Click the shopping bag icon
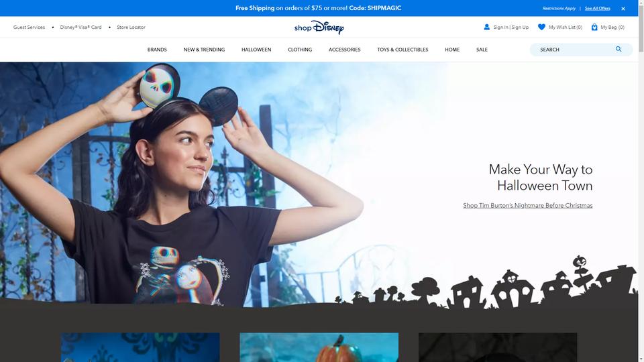Screen dimensions: 644x362 (594, 27)
